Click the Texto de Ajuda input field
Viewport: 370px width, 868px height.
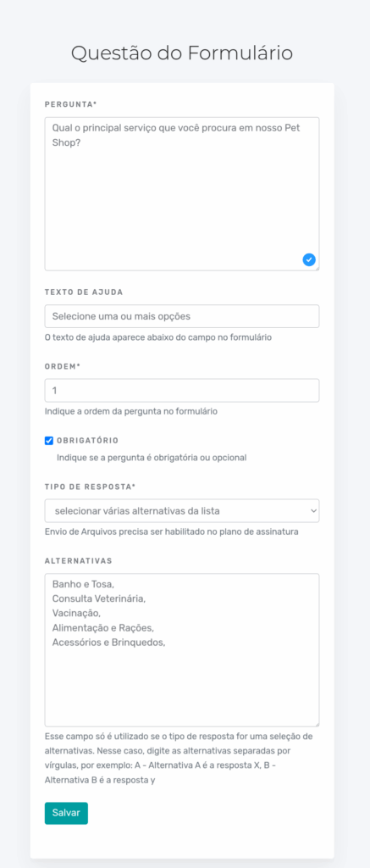[182, 316]
